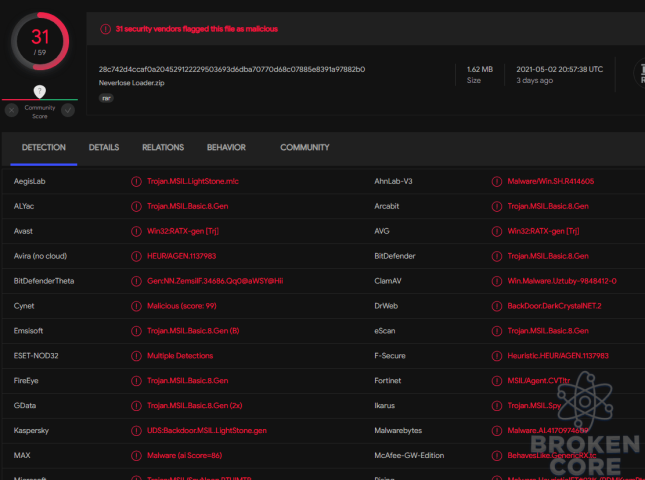Click the AVG Win32:RATX-gen [Trj] result
The image size is (645, 480).
[x=543, y=232]
